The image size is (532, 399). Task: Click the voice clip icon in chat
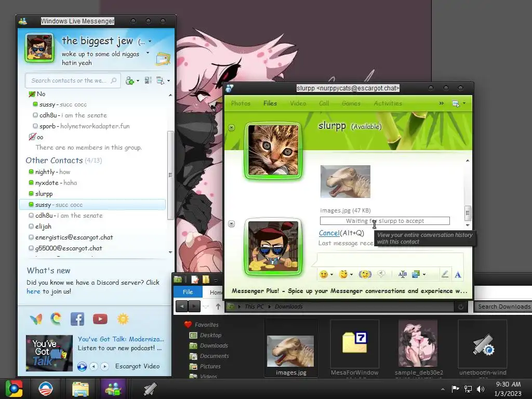tap(381, 274)
